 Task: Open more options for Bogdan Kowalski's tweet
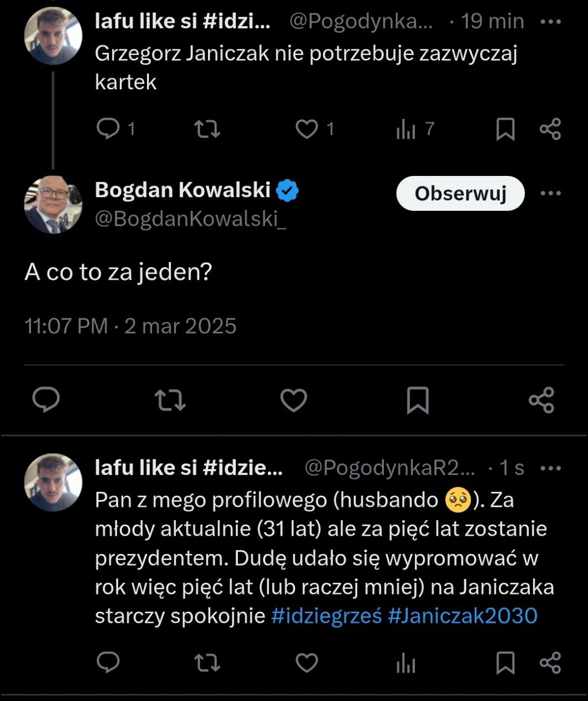[x=550, y=193]
